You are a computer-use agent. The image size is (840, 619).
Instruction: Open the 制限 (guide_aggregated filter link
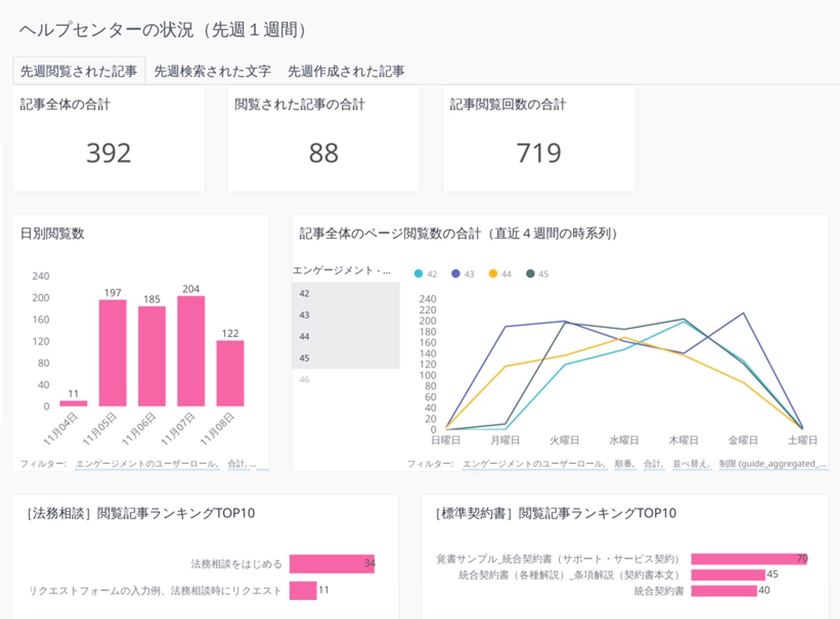(772, 464)
